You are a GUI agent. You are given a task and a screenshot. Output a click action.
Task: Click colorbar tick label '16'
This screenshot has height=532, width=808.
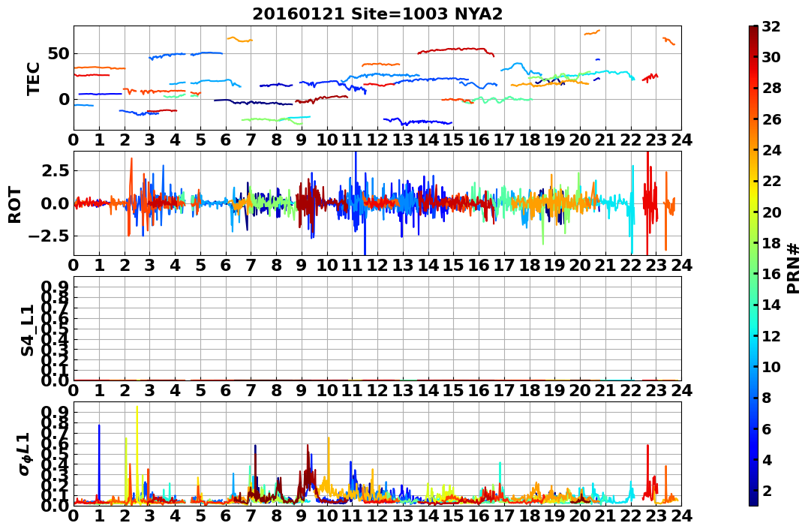771,274
